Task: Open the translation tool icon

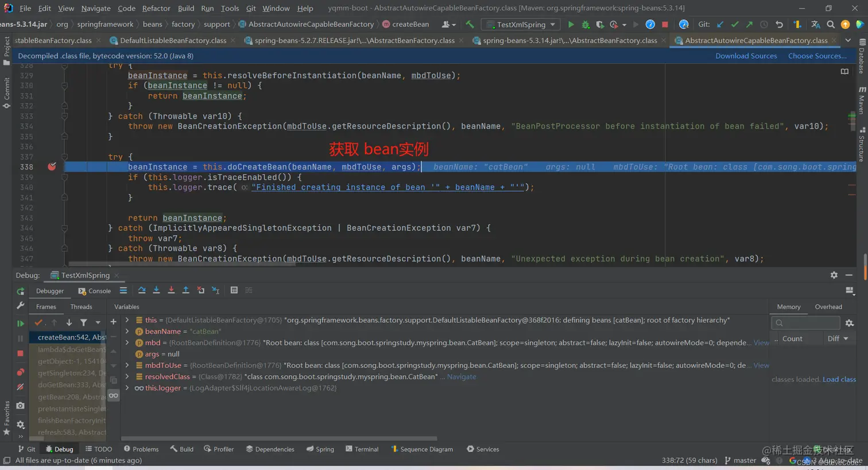Action: (815, 24)
